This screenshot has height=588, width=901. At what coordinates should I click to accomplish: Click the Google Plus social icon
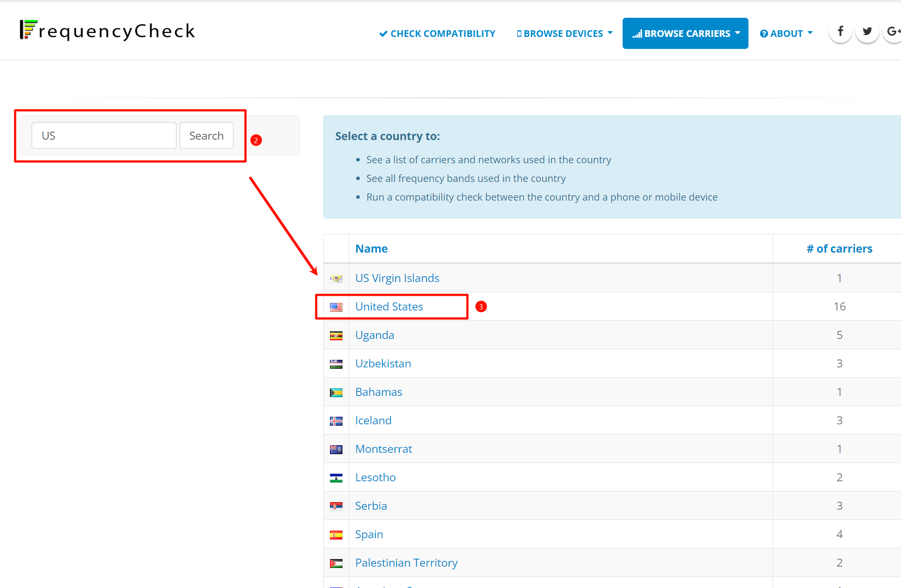coord(893,32)
